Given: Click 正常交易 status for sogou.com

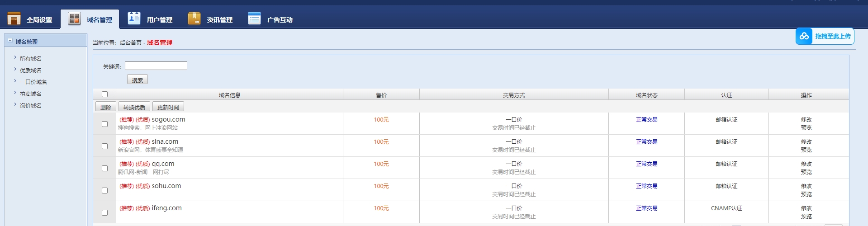Looking at the screenshot, I should point(646,119).
